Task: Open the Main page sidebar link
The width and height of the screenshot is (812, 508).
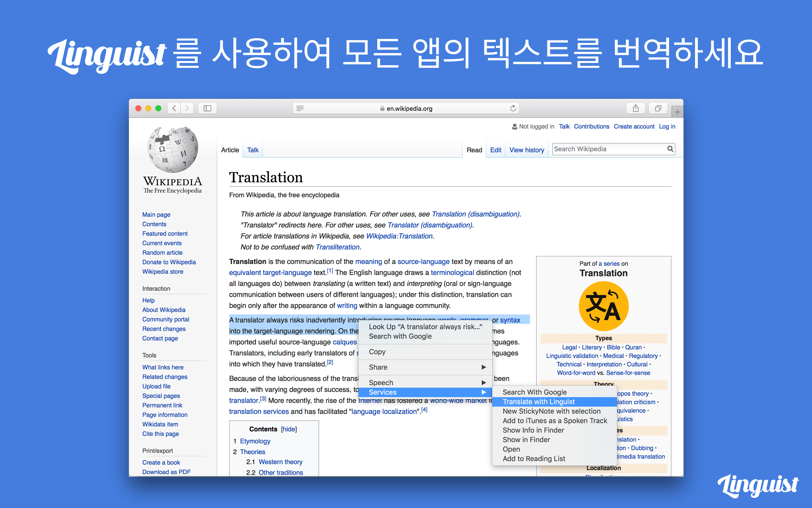Action: pyautogui.click(x=156, y=214)
